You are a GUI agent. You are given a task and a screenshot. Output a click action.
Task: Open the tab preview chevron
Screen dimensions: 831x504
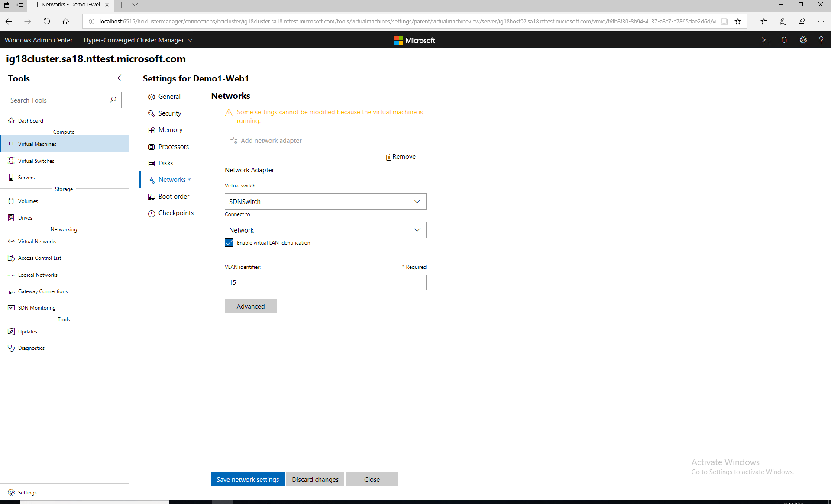click(135, 5)
